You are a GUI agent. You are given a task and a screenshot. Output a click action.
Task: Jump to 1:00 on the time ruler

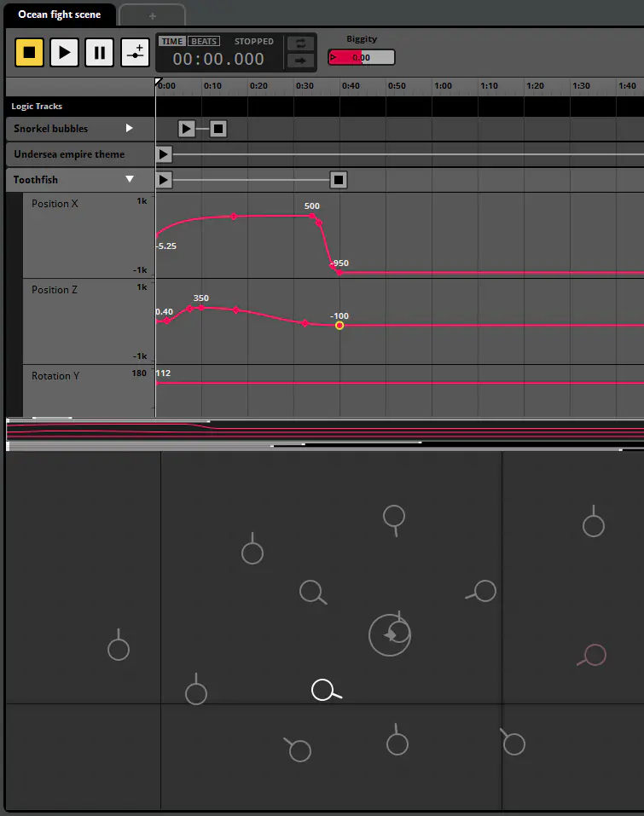pos(443,86)
